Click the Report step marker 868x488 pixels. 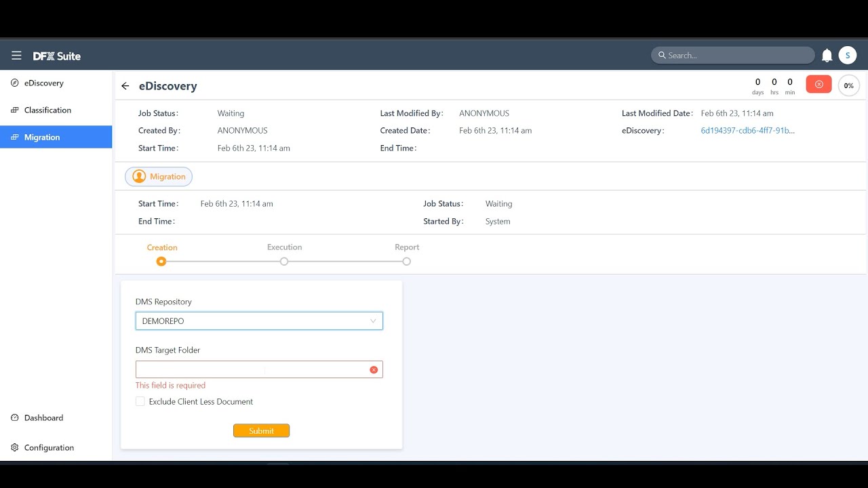click(x=406, y=262)
